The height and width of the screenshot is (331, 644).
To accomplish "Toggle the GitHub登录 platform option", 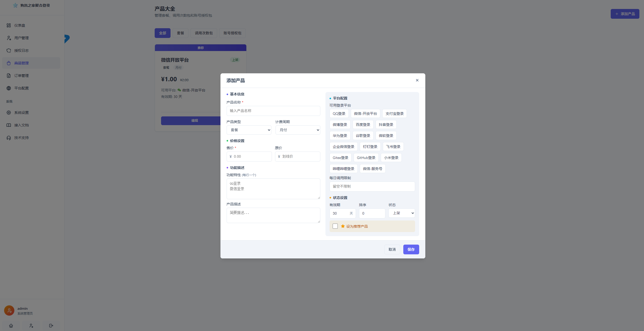I will pos(366,158).
